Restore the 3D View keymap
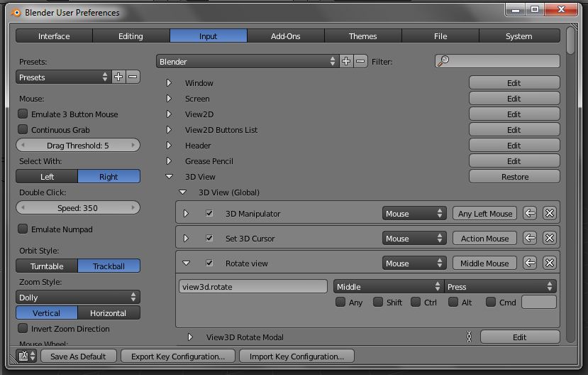The image size is (588, 375). click(x=514, y=176)
